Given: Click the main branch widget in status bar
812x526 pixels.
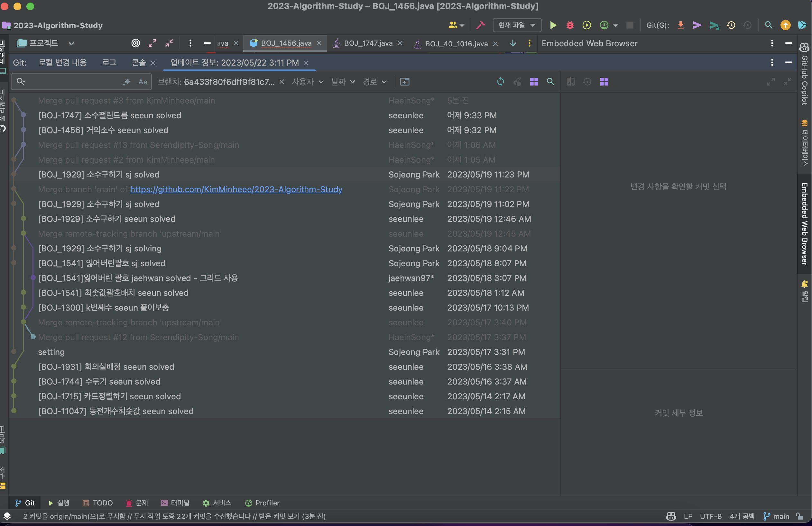Looking at the screenshot, I should tap(776, 516).
